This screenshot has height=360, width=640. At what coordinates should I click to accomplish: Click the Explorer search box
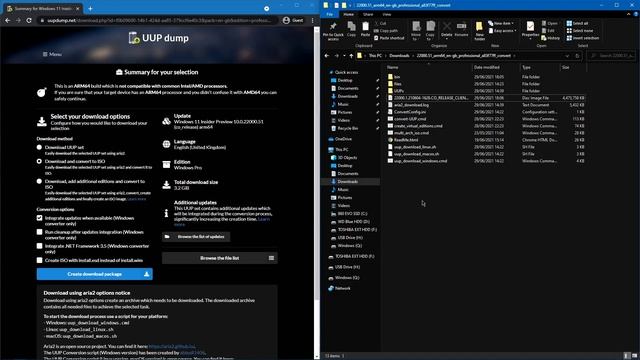(x=611, y=56)
